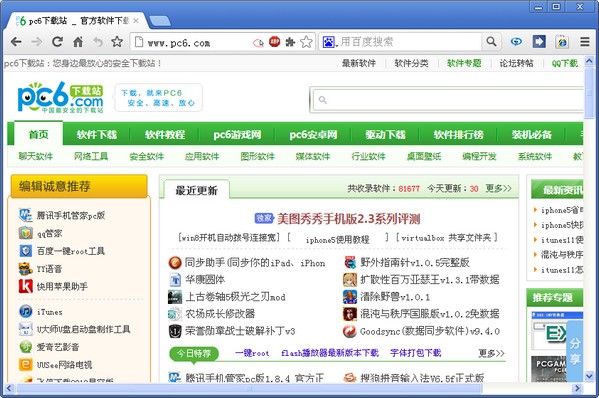This screenshot has width=599, height=398.
Task: Click the forward navigation arrow
Action: (37, 42)
